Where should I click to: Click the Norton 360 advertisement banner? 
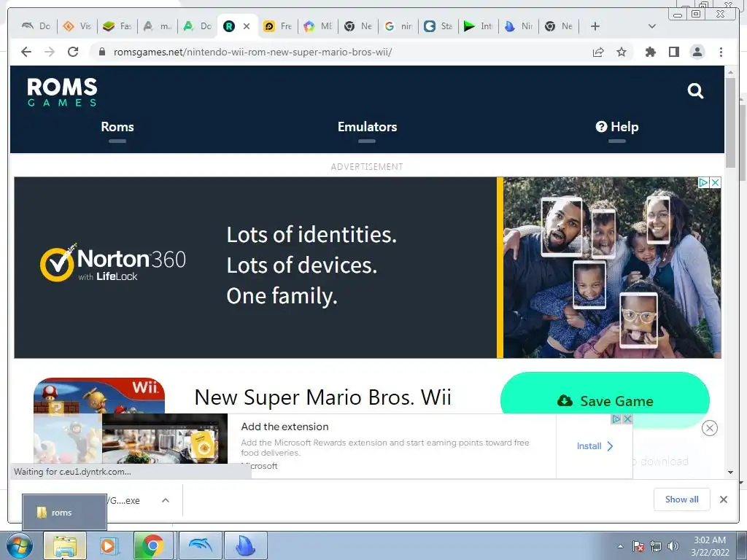tap(368, 268)
